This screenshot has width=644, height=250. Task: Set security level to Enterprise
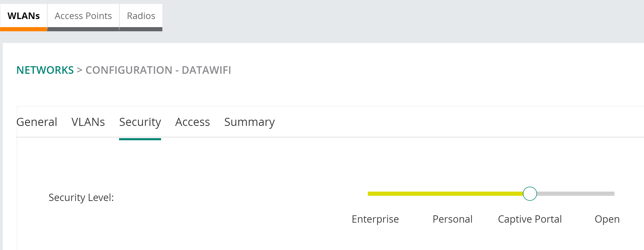[x=375, y=219]
